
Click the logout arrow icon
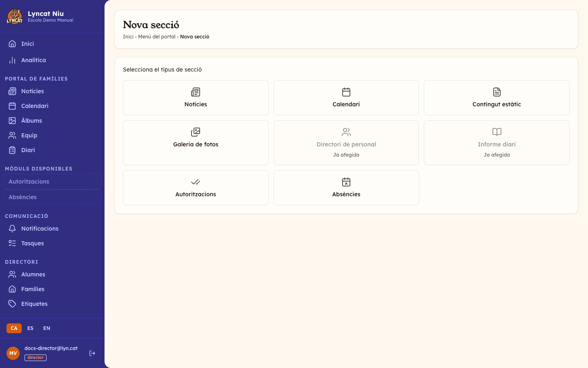coord(92,353)
